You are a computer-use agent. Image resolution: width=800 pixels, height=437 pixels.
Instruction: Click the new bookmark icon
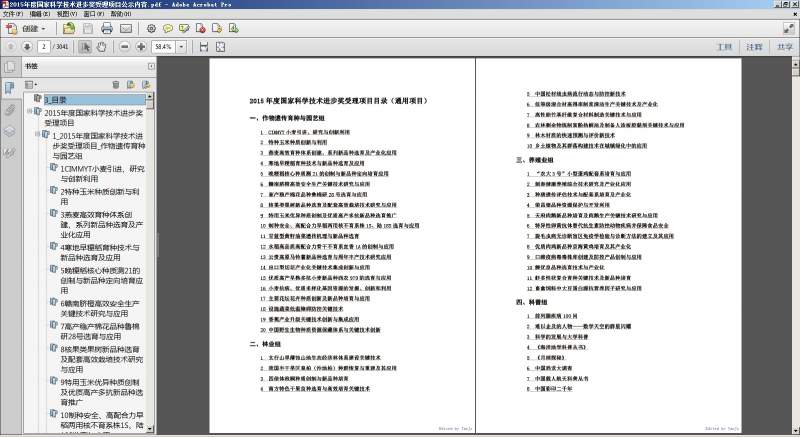pos(131,85)
